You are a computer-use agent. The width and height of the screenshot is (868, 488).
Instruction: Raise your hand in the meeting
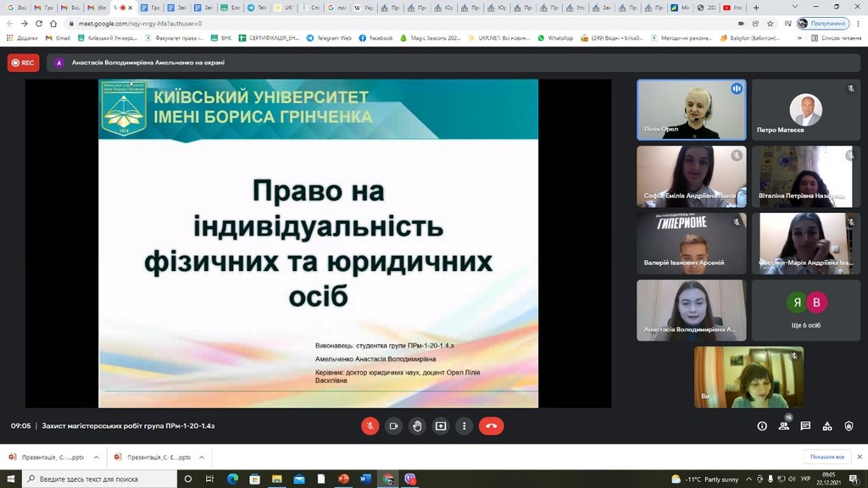[417, 426]
